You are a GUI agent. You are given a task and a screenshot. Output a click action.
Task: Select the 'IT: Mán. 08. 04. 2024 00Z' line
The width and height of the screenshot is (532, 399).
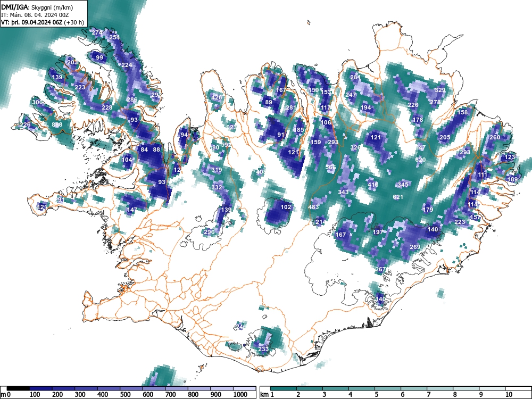coord(35,15)
